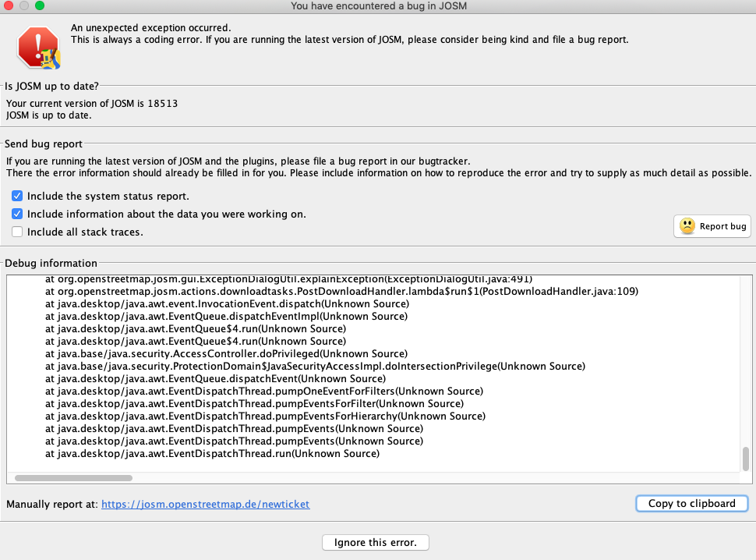The image size is (756, 560).
Task: Copy debug information to clipboard
Action: (692, 504)
